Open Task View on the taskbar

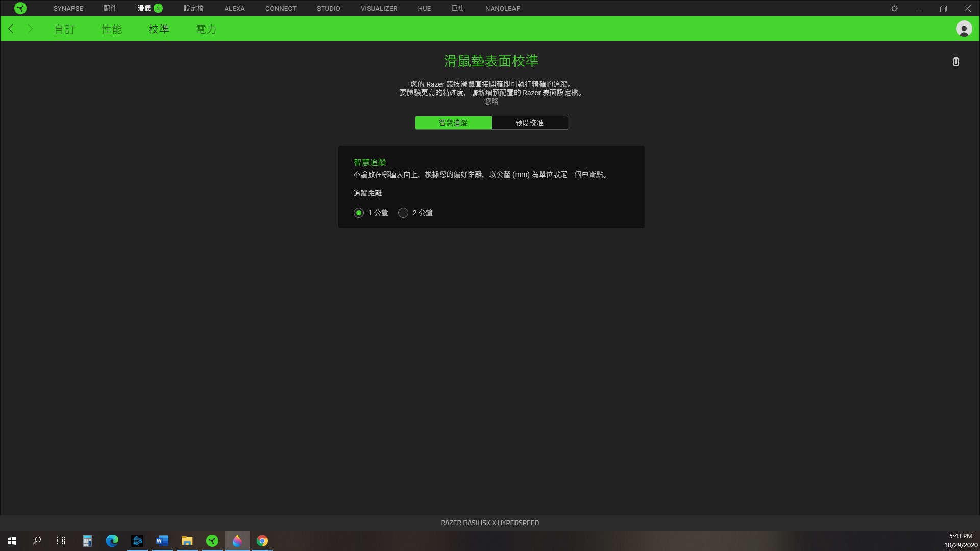[61, 541]
